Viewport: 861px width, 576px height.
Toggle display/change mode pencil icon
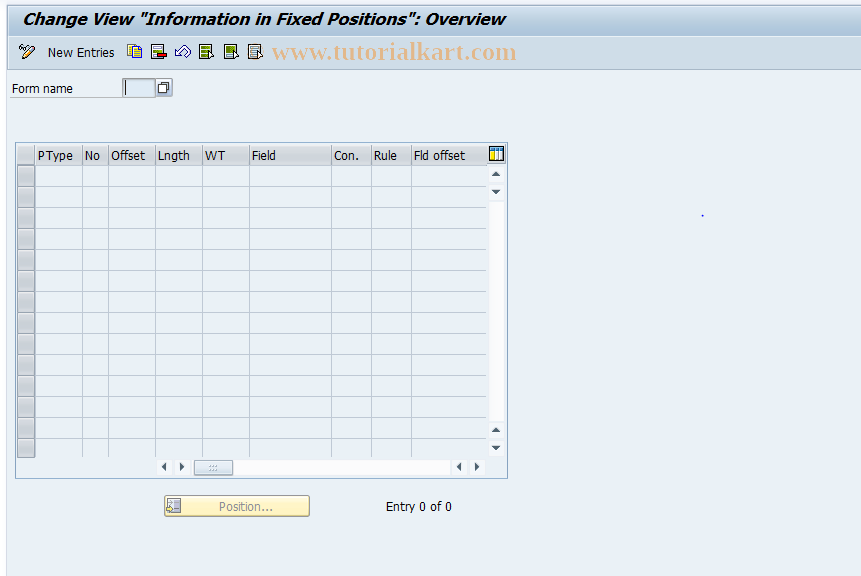tap(26, 52)
